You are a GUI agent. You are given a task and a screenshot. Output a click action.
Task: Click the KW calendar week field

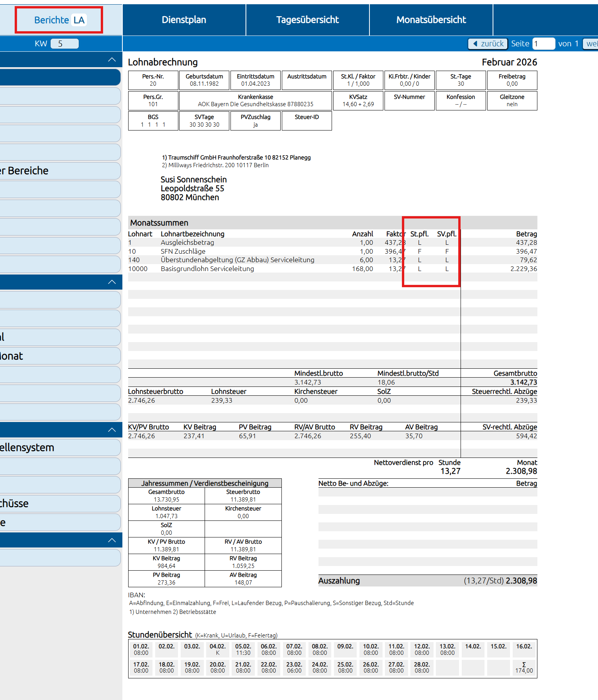(x=64, y=44)
